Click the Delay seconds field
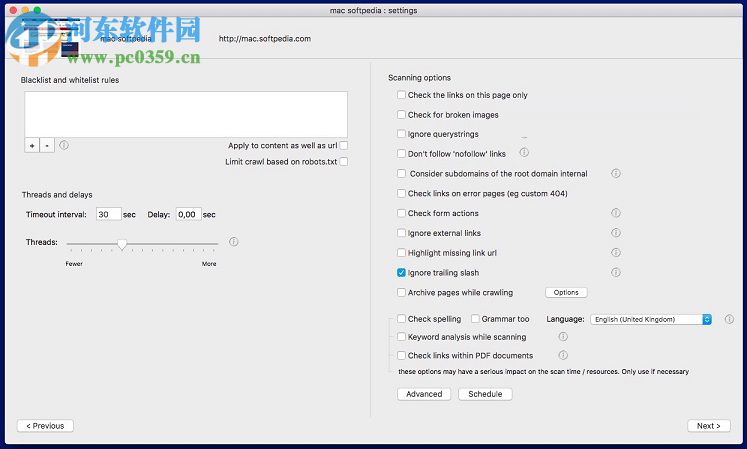 188,214
